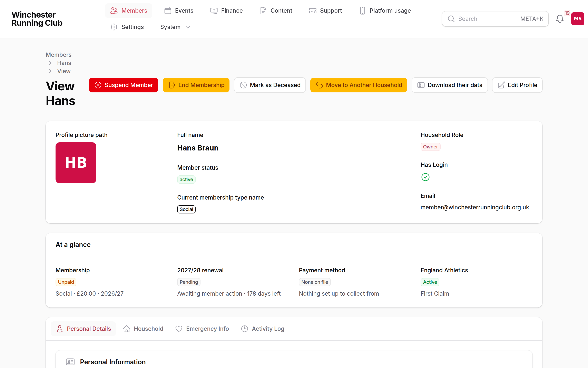Focus the Search input field
Image resolution: width=588 pixels, height=368 pixels.
495,19
